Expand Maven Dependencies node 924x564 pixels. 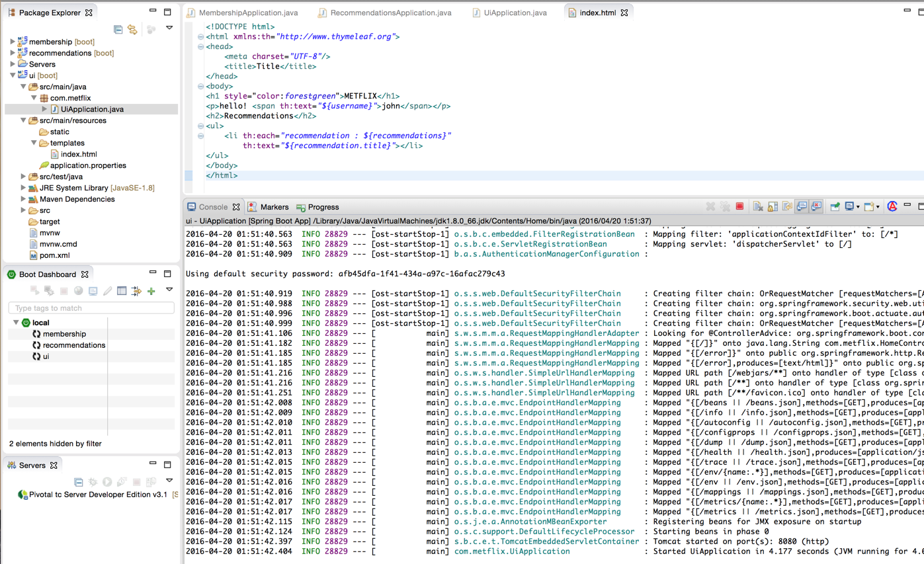pyautogui.click(x=23, y=199)
